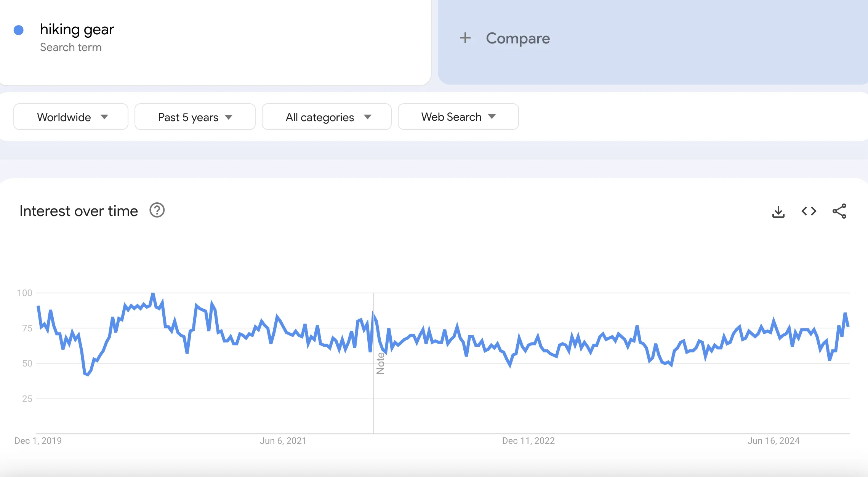Click the Jun 6, 2021 axis label
Screen dimensions: 868x477
(283, 441)
